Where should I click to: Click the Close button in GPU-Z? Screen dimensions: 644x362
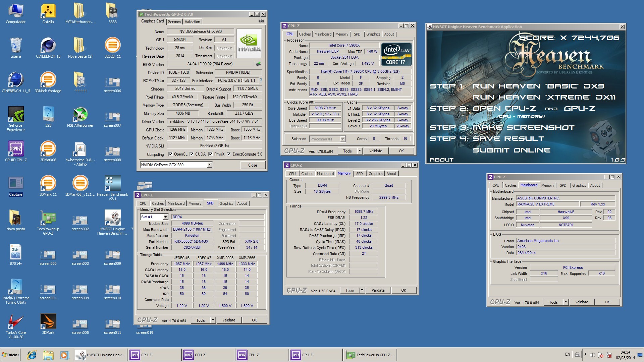253,165
